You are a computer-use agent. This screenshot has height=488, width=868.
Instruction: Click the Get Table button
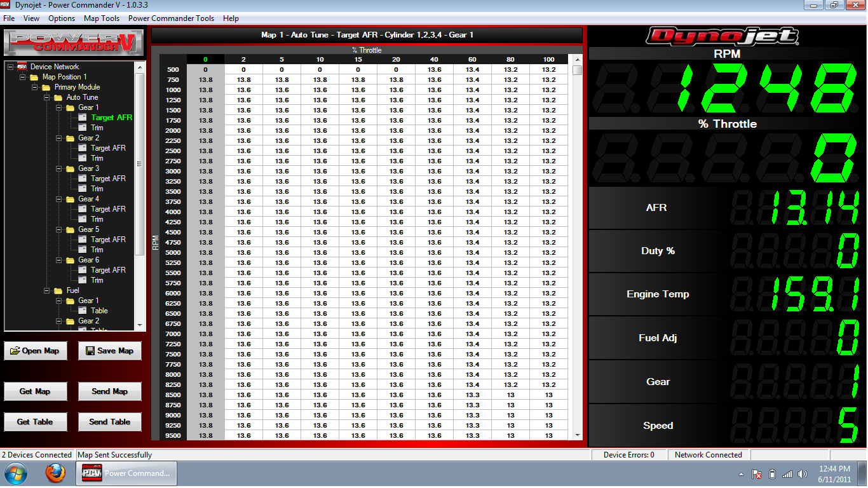36,422
